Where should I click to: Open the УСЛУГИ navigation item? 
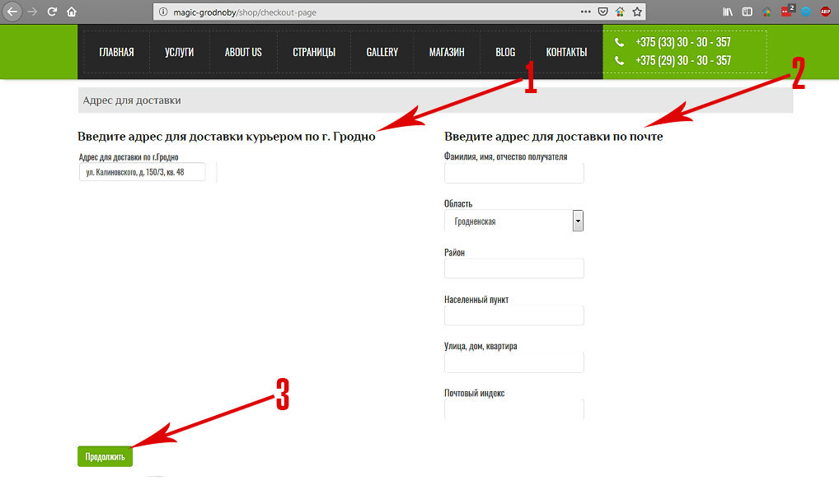pos(179,53)
